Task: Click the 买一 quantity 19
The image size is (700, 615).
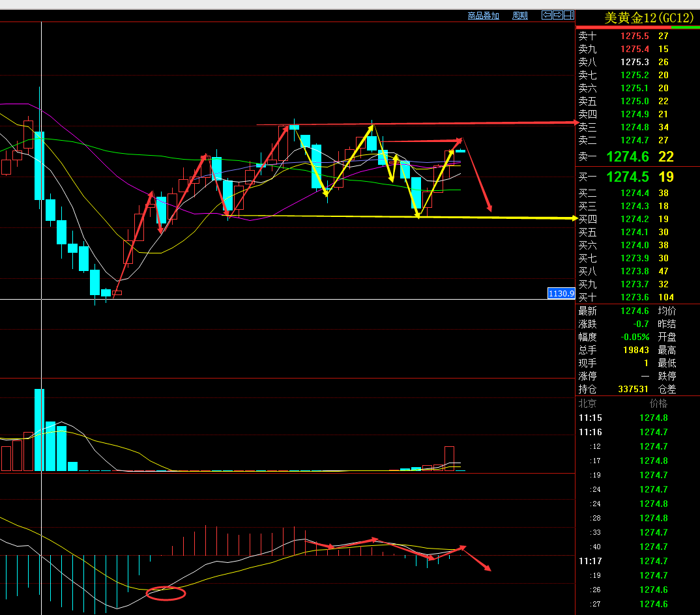Action: pyautogui.click(x=666, y=177)
